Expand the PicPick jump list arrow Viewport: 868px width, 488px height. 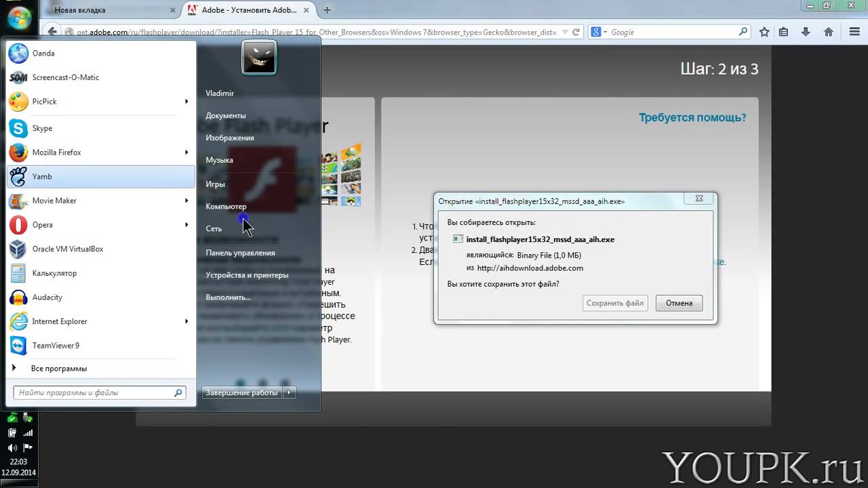pos(186,102)
